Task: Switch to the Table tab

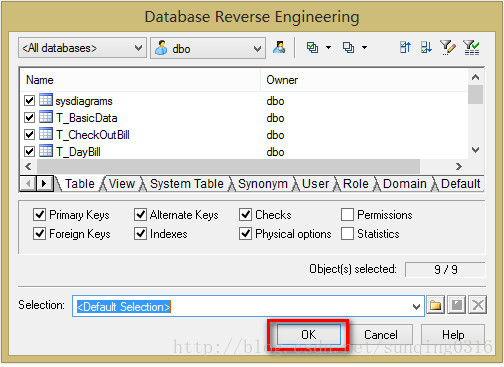Action: click(79, 184)
